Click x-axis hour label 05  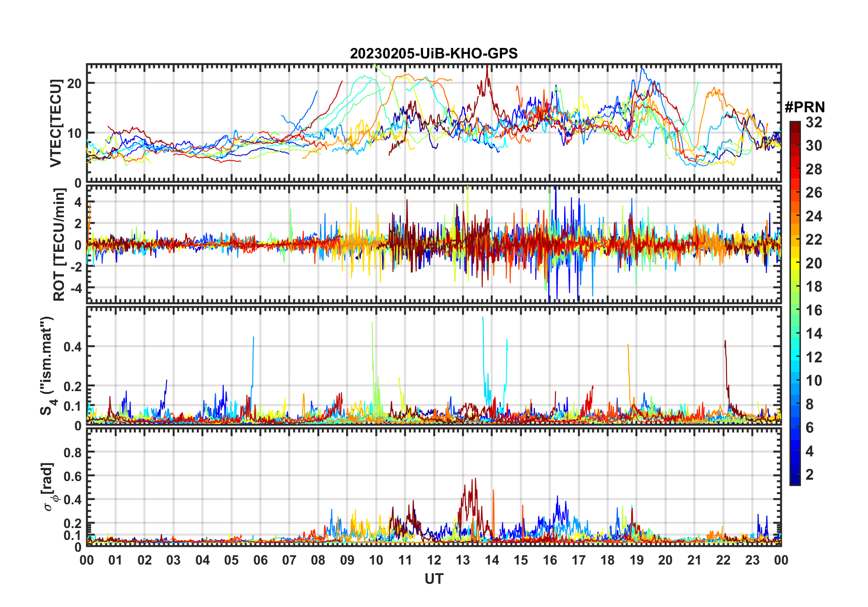(231, 560)
